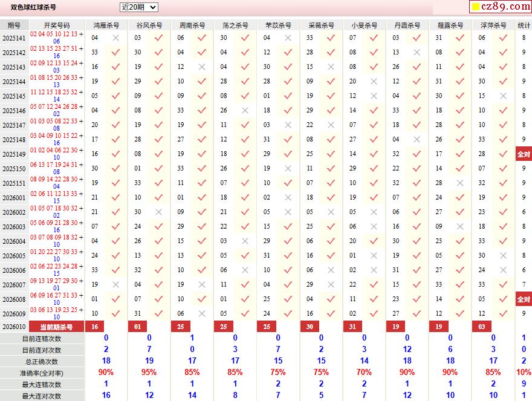Click the X mark for 谷风杀号 in row 2026002
The height and width of the screenshot is (401, 532).
(x=158, y=212)
